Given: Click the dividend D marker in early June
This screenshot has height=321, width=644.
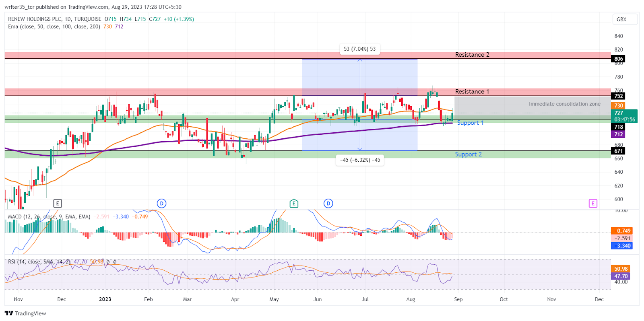Looking at the screenshot, I should point(328,204).
